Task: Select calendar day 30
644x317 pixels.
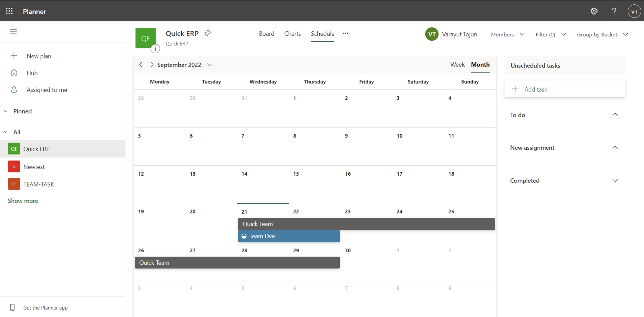Action: (x=348, y=251)
